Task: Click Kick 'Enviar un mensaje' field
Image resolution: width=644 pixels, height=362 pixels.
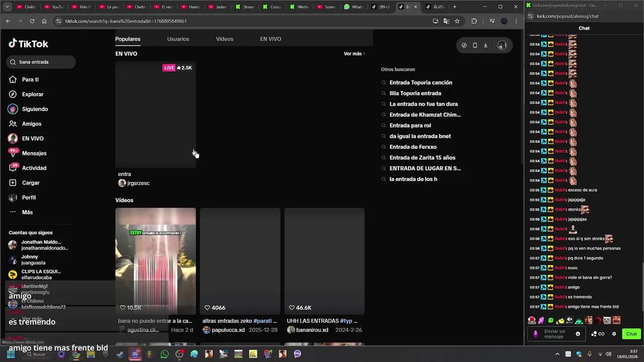Action: pyautogui.click(x=557, y=334)
